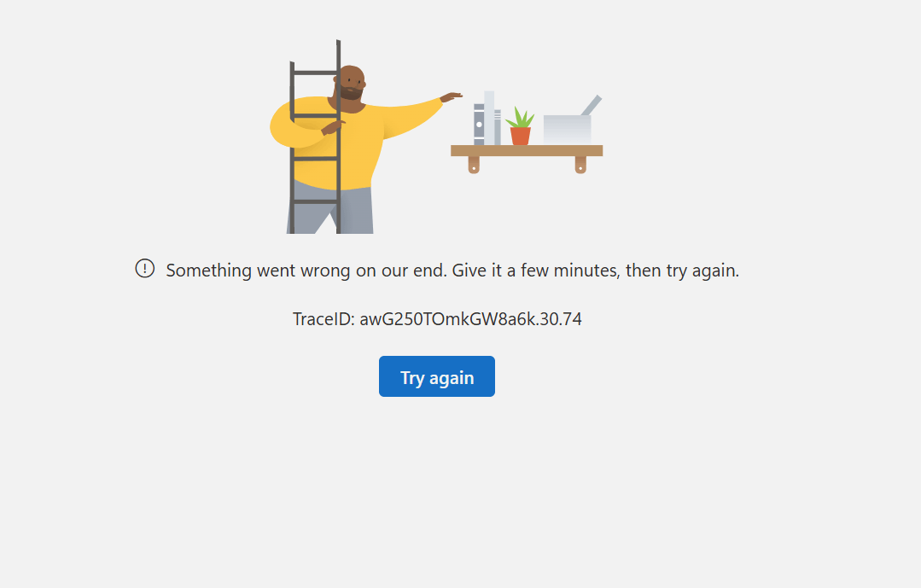Click the bearded man's face

(352, 84)
